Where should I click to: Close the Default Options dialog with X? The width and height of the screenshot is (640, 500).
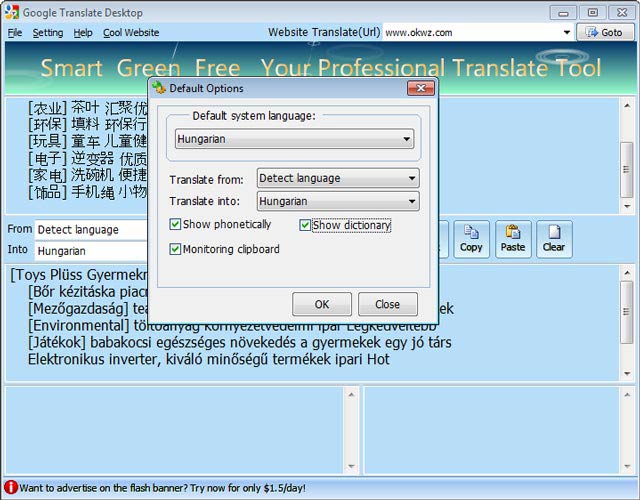419,89
